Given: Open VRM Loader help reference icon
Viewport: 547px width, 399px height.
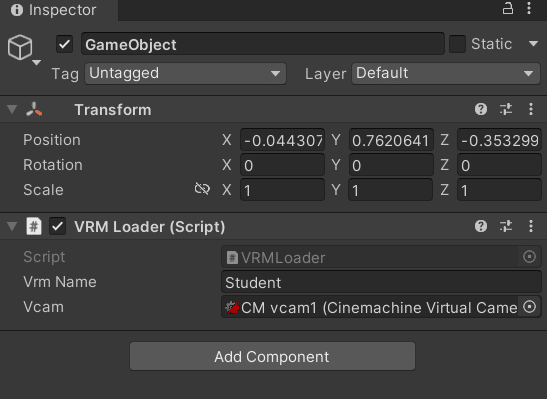Looking at the screenshot, I should (x=481, y=226).
